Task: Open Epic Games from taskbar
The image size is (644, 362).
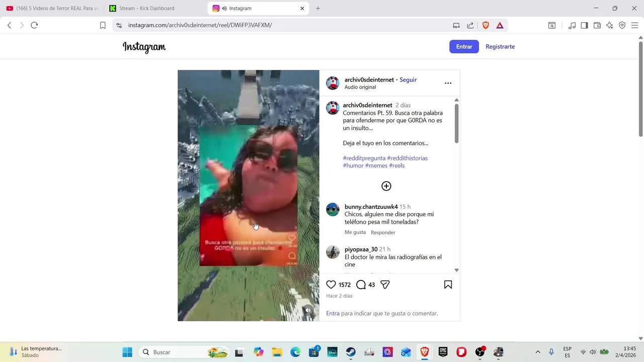Action: (443, 352)
